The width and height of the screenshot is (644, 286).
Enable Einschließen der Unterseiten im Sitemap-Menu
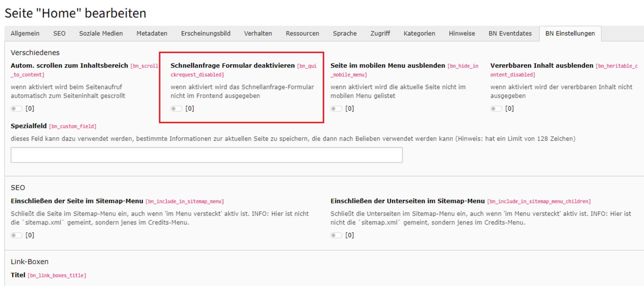336,235
